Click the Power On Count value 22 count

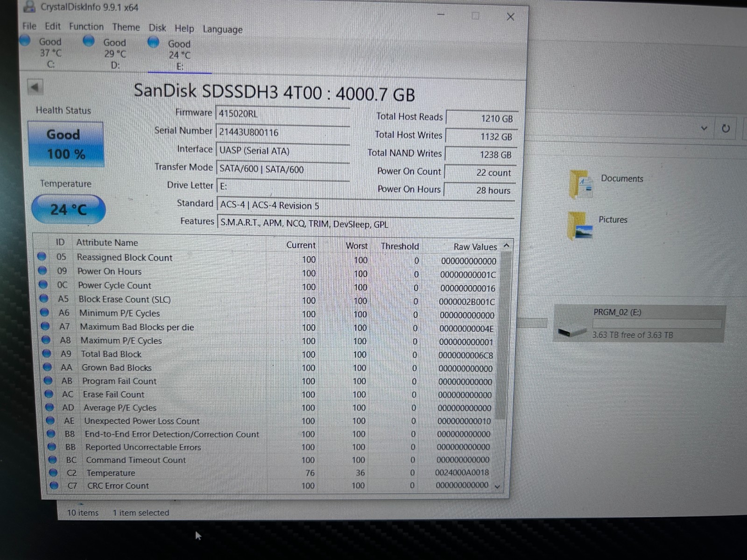480,173
